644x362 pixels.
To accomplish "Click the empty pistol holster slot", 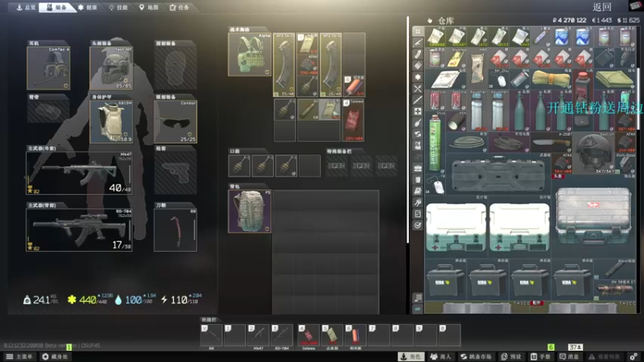I will click(175, 173).
